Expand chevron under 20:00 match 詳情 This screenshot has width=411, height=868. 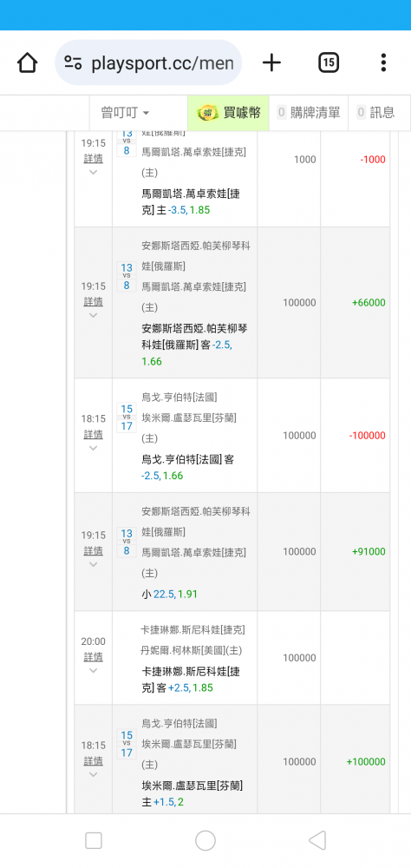point(93,670)
